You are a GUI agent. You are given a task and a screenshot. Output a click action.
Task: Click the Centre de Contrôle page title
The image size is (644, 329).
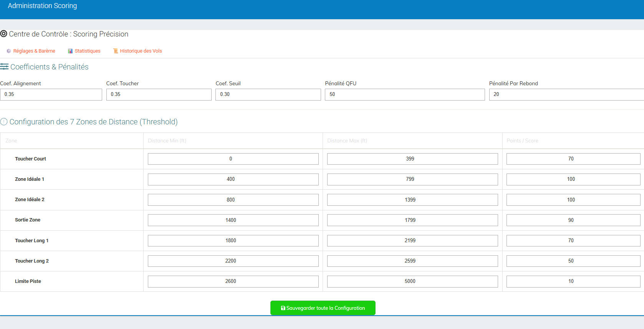[69, 34]
